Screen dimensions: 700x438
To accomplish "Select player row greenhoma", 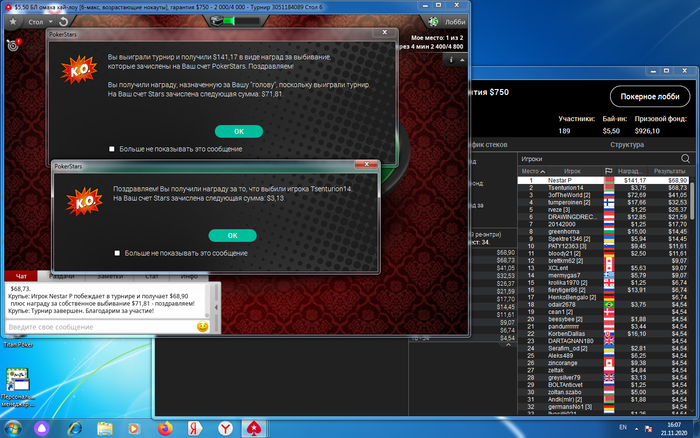I will (x=603, y=232).
